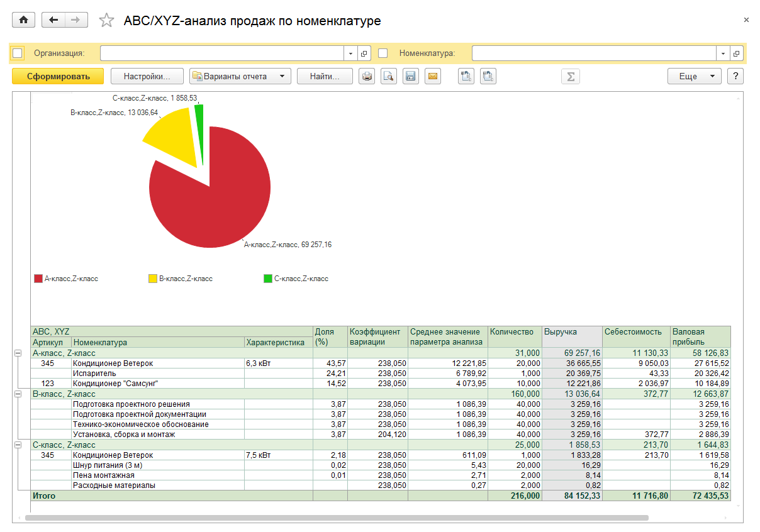Click the sigma sum icon
Image resolution: width=760 pixels, height=532 pixels.
[x=570, y=76]
